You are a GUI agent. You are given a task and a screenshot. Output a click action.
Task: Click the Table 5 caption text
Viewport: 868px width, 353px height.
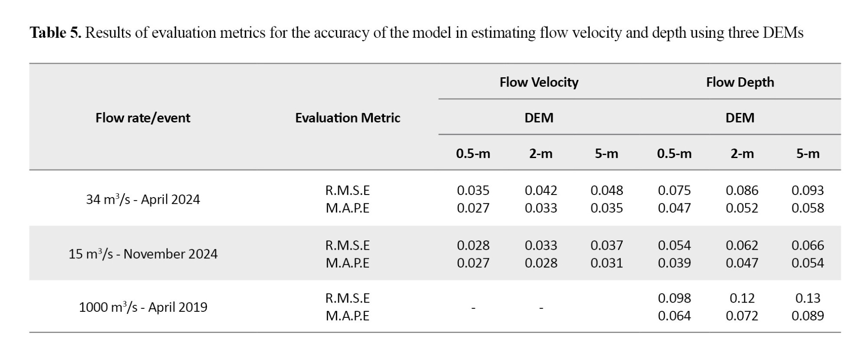pos(416,33)
